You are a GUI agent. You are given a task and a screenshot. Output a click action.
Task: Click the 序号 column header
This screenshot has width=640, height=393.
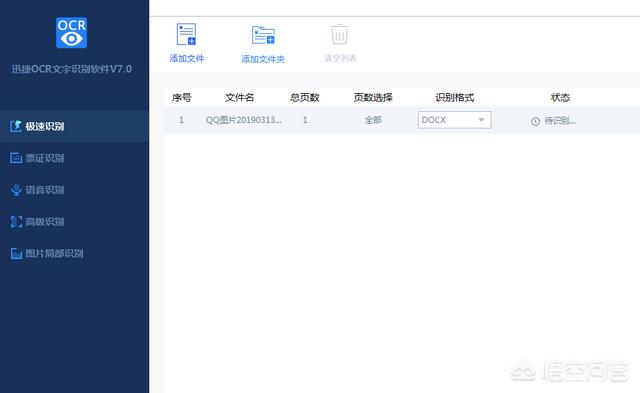pos(181,98)
